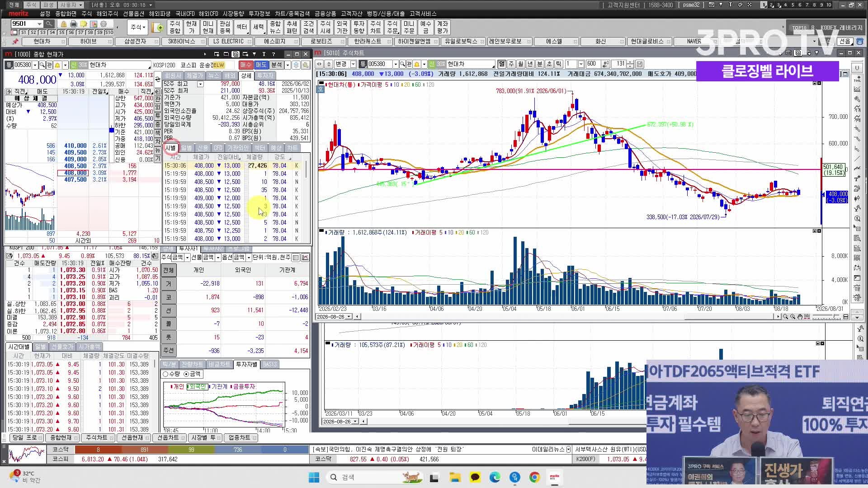Open the 주식 dropdown in the main toolbar
This screenshot has height=488, width=868.
[138, 27]
